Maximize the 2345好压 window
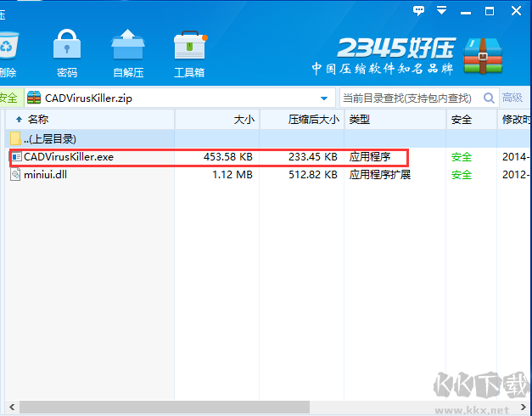532x416 pixels. pyautogui.click(x=490, y=12)
